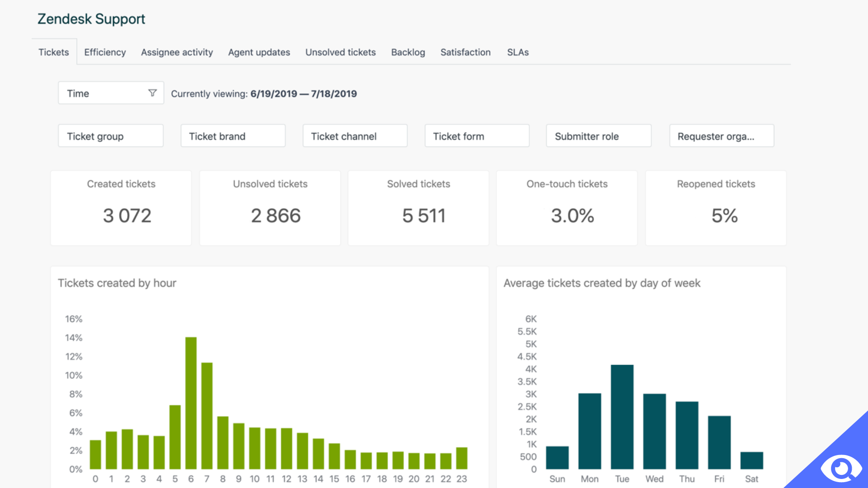This screenshot has height=488, width=868.
Task: Click the date range 6/19/2019 — 7/18/2019
Action: (304, 94)
